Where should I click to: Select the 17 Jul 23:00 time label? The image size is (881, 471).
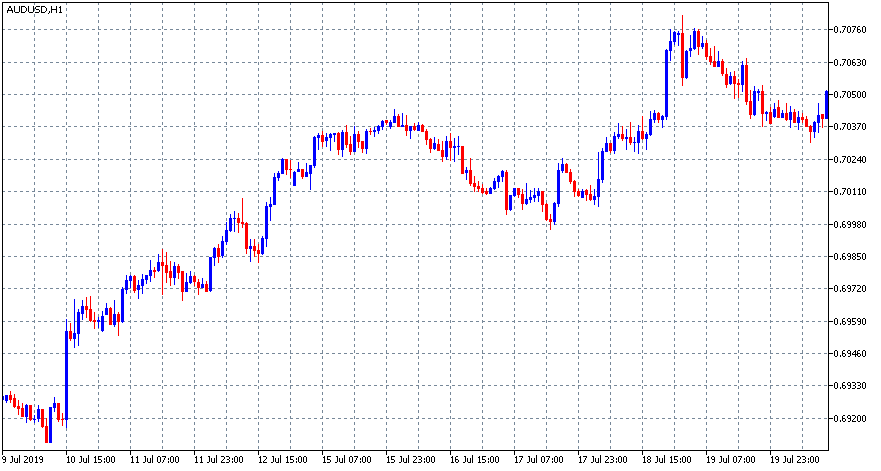click(x=603, y=460)
